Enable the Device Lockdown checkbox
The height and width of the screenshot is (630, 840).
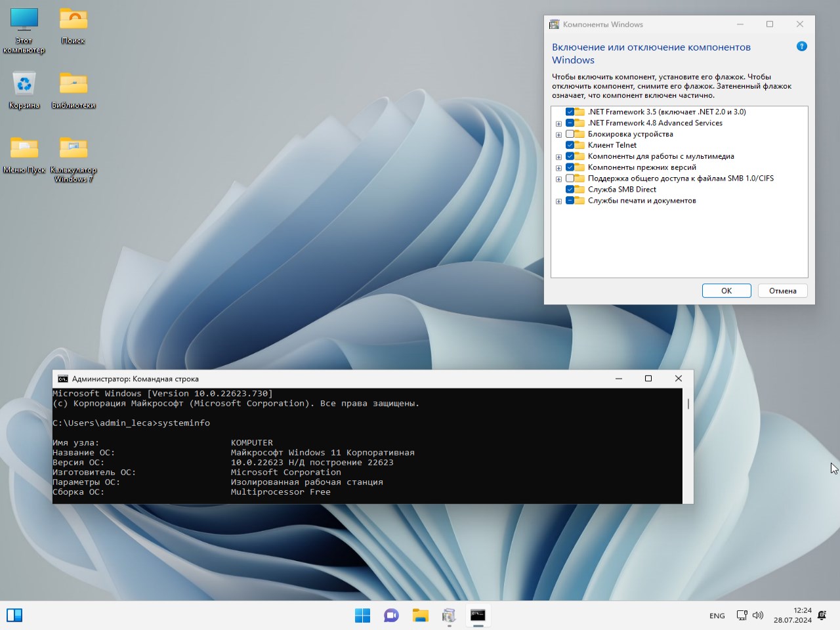(x=570, y=134)
